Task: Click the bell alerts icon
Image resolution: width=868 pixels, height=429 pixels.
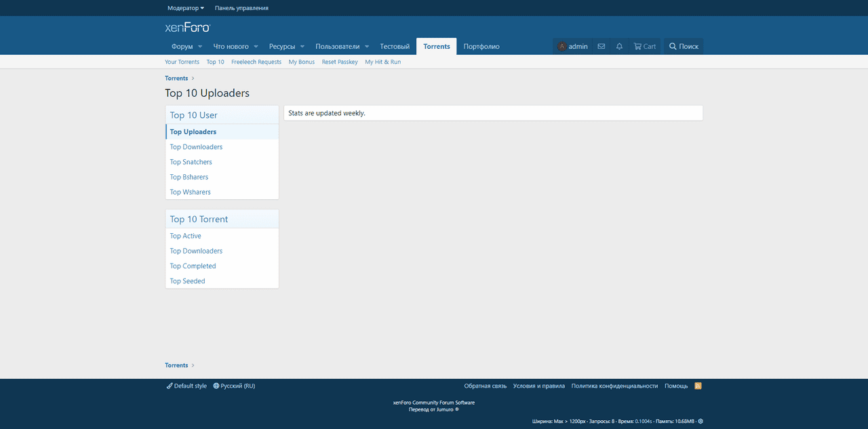Action: coord(619,47)
